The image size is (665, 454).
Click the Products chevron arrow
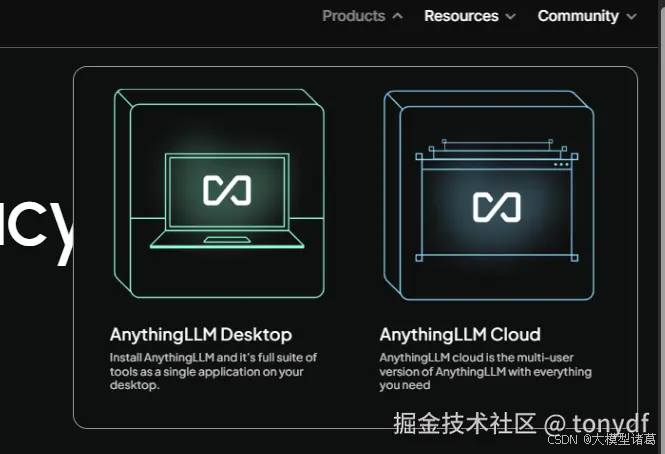click(397, 16)
